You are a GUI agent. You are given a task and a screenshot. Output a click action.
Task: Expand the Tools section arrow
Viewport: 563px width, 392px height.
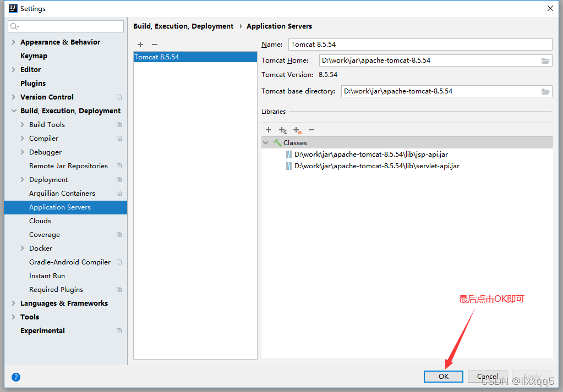[13, 317]
